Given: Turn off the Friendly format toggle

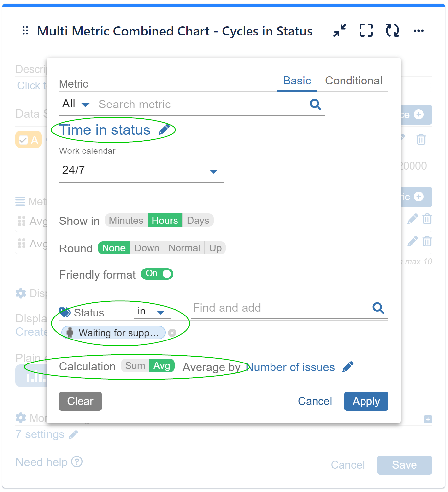Looking at the screenshot, I should click(x=157, y=274).
